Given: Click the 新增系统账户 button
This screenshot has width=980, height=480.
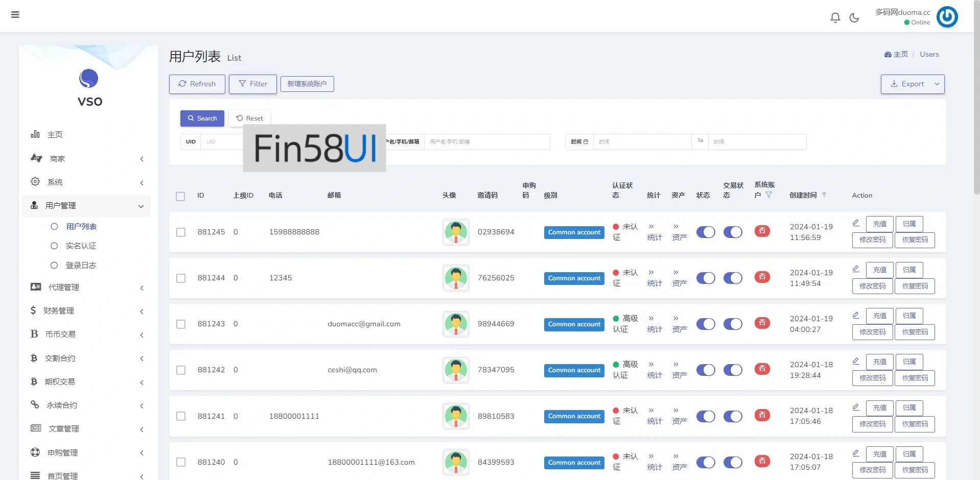Looking at the screenshot, I should tap(307, 84).
